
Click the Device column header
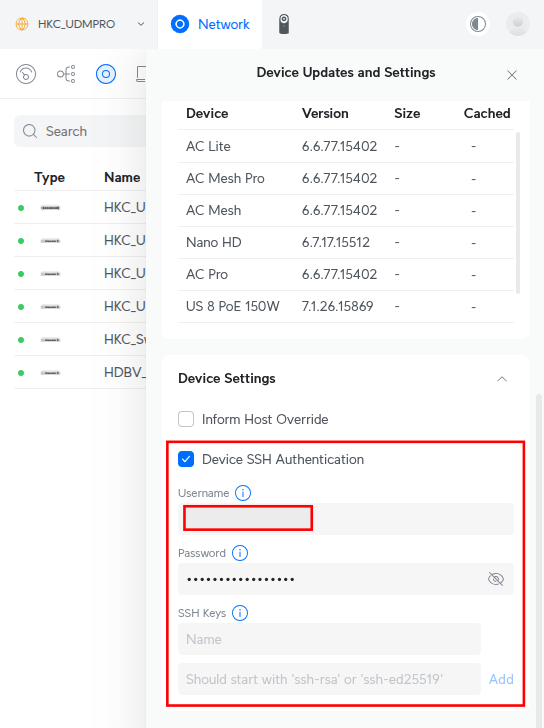click(207, 113)
